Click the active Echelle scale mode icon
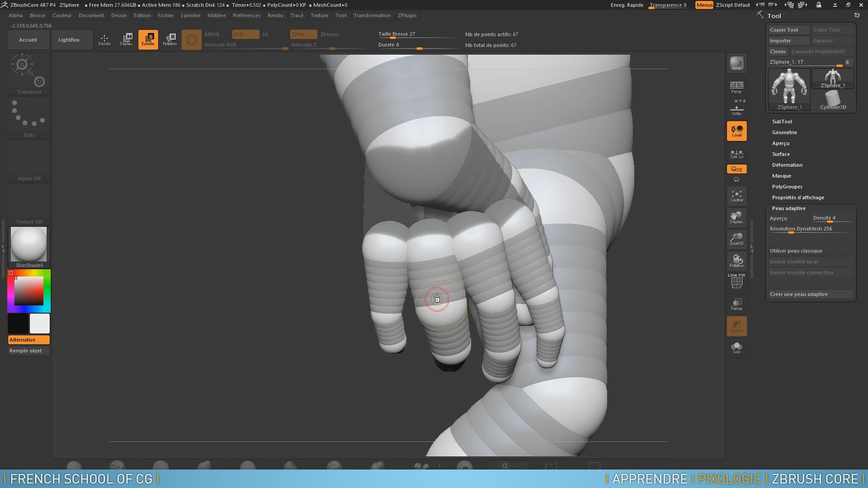 (148, 40)
